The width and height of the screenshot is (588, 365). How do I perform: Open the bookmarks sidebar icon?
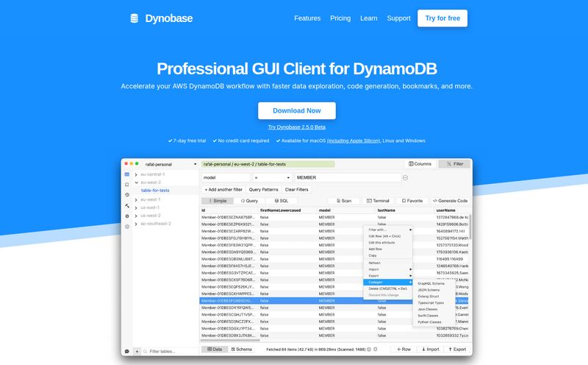coord(127,185)
